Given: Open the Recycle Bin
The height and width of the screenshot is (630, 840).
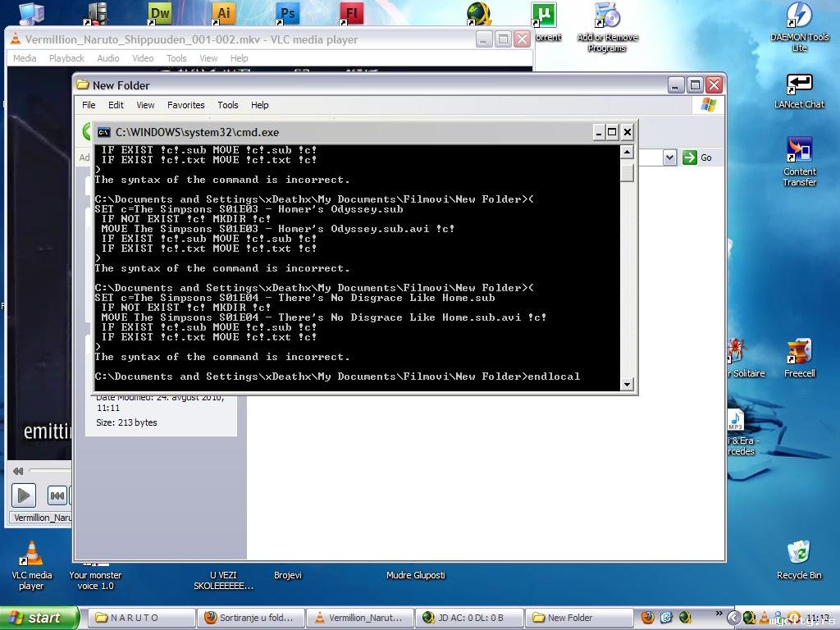Looking at the screenshot, I should tap(799, 559).
